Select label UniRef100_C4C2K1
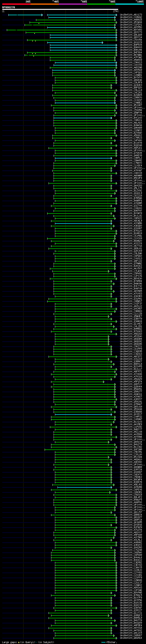The width and height of the screenshot is (146, 644). (131, 93)
